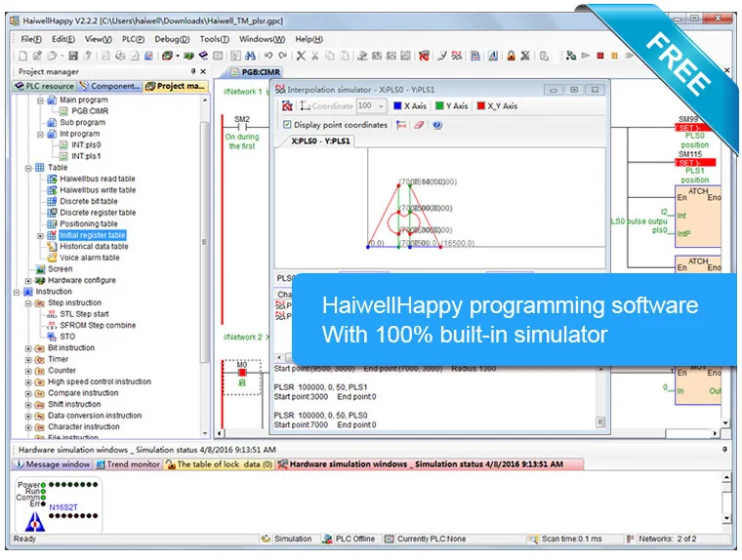Open The table of lock data tab
742x560 pixels.
pyautogui.click(x=219, y=464)
